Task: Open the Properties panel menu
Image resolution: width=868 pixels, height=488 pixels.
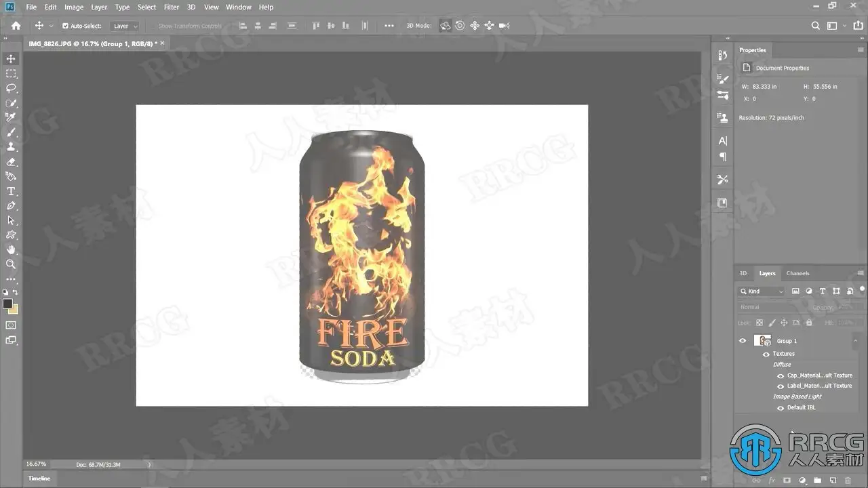Action: coord(861,50)
